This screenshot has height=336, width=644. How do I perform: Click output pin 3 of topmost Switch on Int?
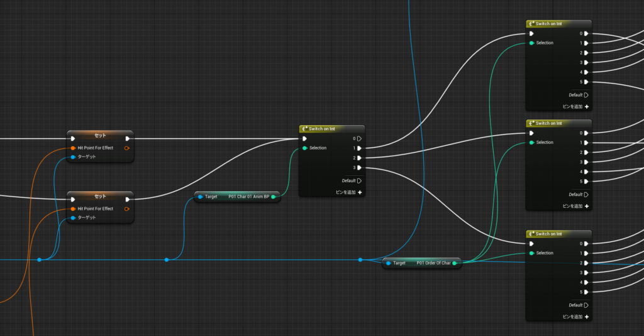pyautogui.click(x=586, y=63)
